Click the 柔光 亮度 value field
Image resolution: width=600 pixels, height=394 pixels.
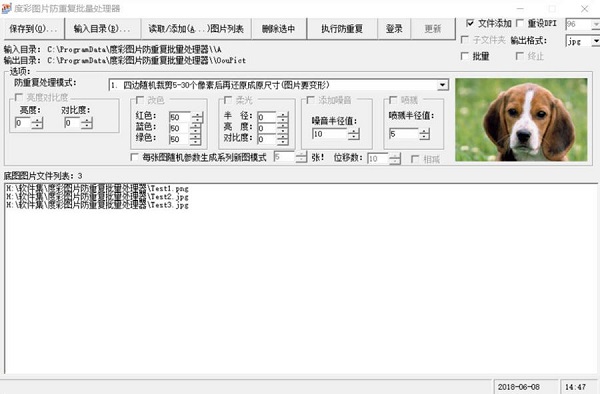tap(267, 128)
